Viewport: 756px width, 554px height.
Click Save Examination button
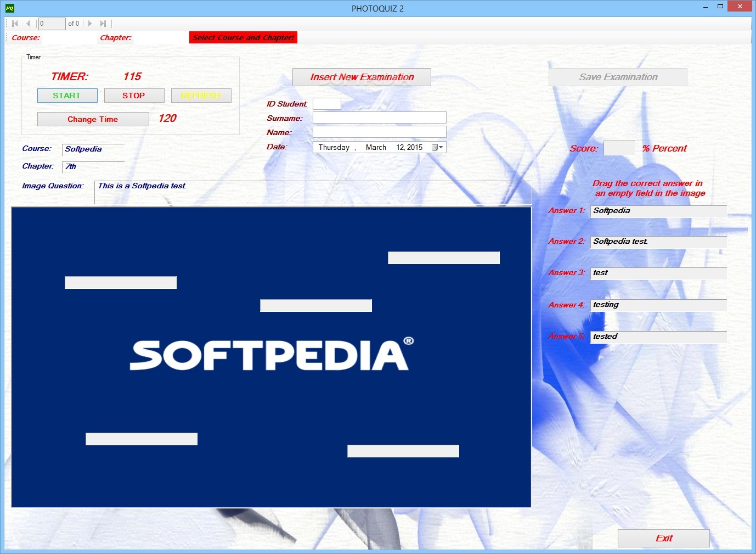(618, 77)
